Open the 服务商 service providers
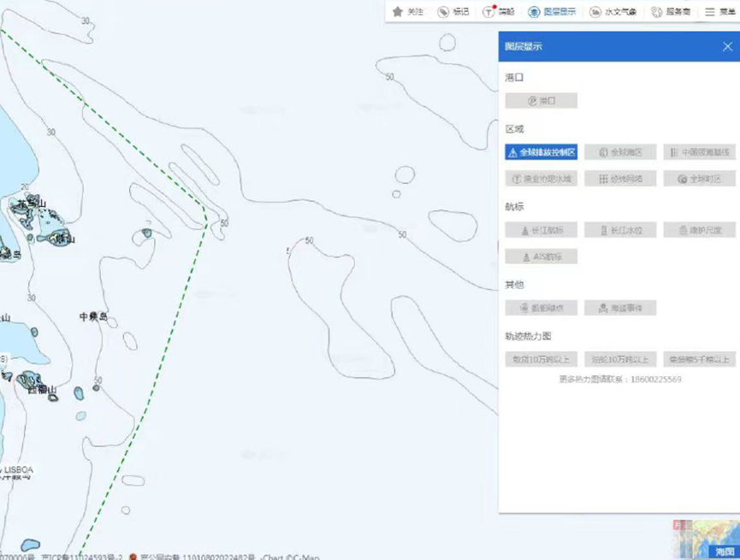Image resolution: width=740 pixels, height=560 pixels. tap(671, 12)
